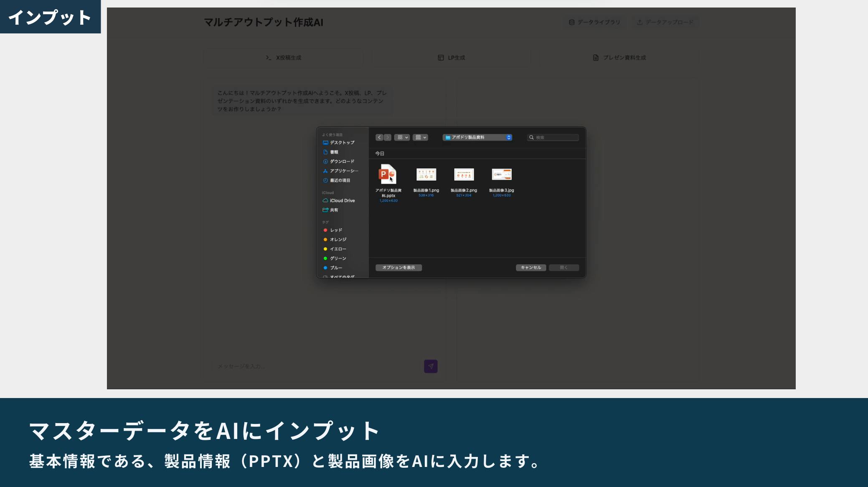The image size is (868, 487).
Task: Select the 製品画像3.jpg thumbnail
Action: pyautogui.click(x=501, y=175)
